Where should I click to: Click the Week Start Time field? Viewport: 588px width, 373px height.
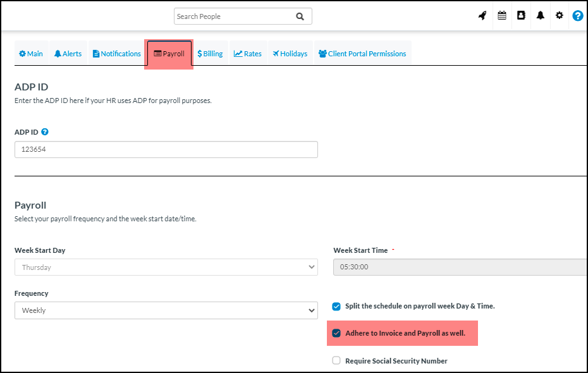(460, 267)
